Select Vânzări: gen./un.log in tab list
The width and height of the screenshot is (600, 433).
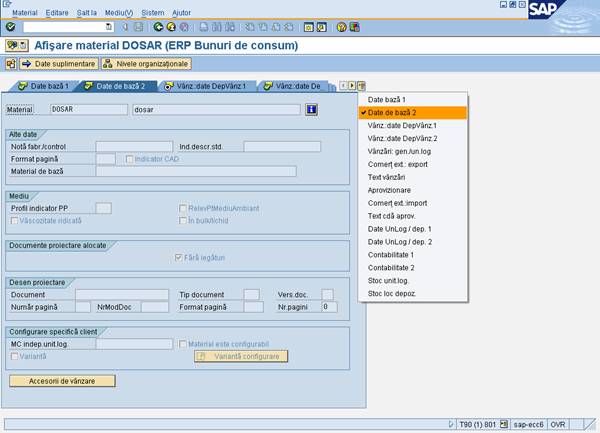click(x=412, y=151)
